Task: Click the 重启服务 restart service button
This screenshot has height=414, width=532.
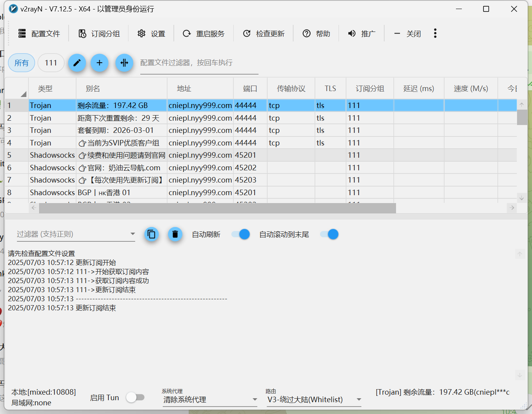Action: (204, 34)
